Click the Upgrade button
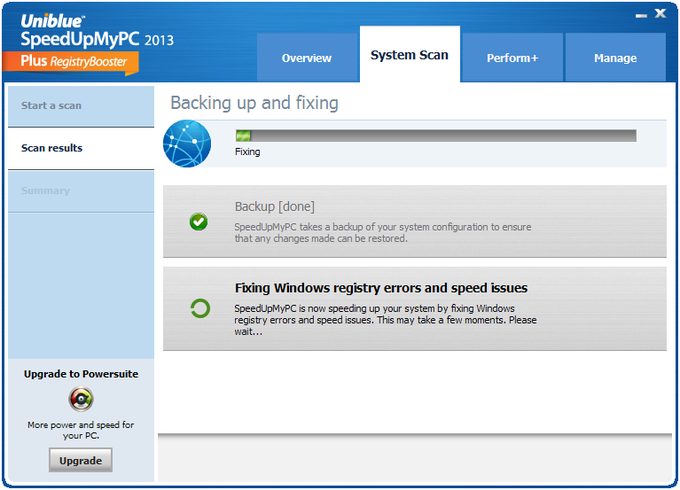The height and width of the screenshot is (490, 680). (81, 460)
